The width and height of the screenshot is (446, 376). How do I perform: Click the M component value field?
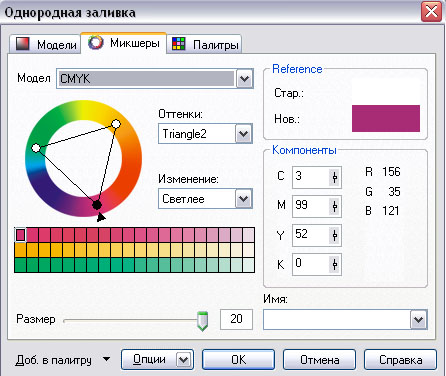pos(311,206)
